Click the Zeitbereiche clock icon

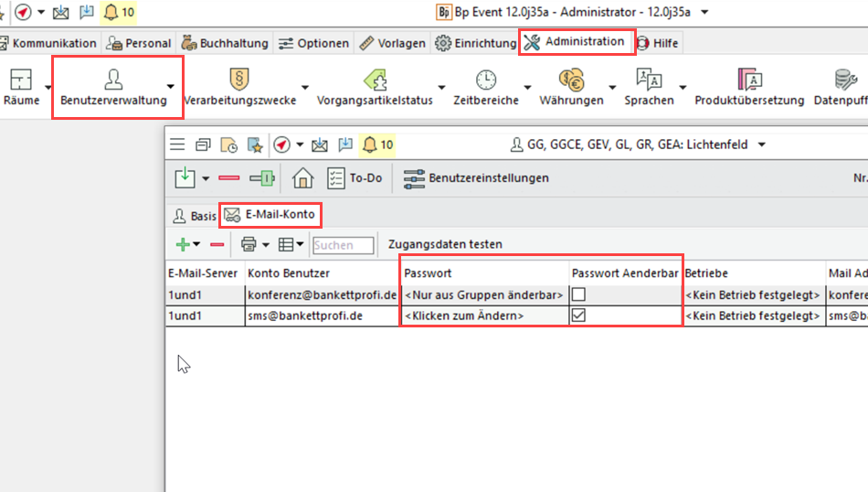tap(485, 80)
